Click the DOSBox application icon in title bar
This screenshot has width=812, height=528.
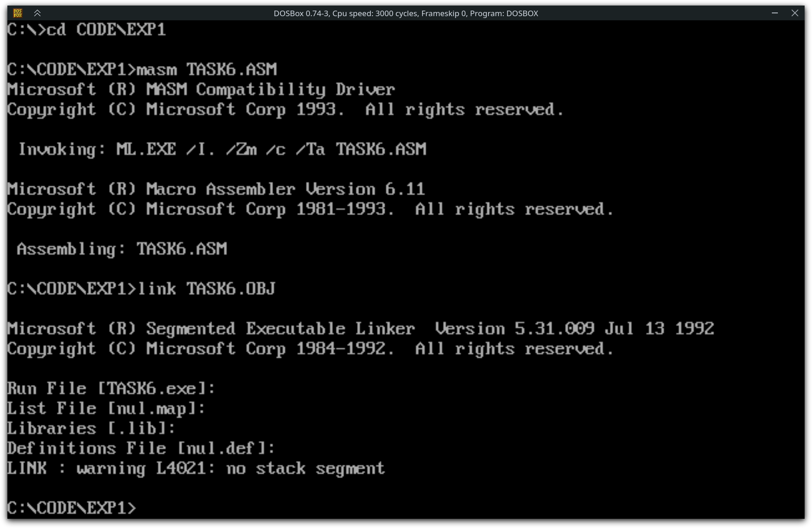[18, 13]
